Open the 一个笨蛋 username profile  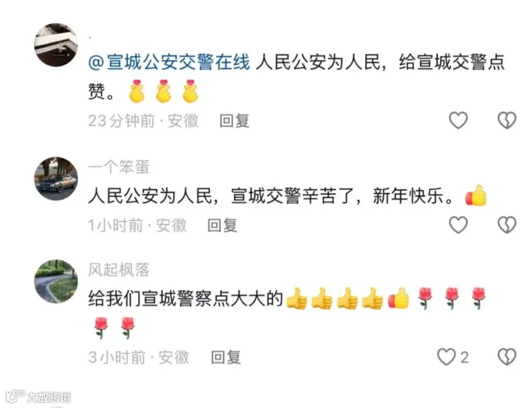tap(119, 167)
